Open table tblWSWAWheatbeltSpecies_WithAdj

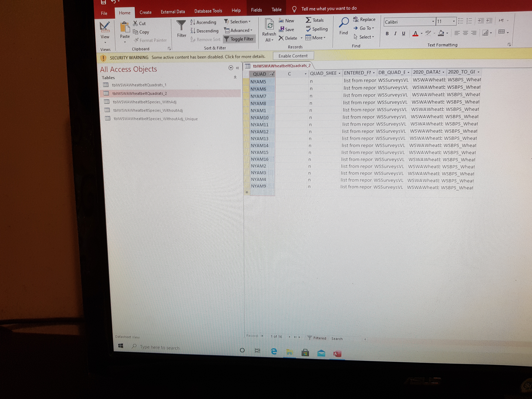[144, 102]
